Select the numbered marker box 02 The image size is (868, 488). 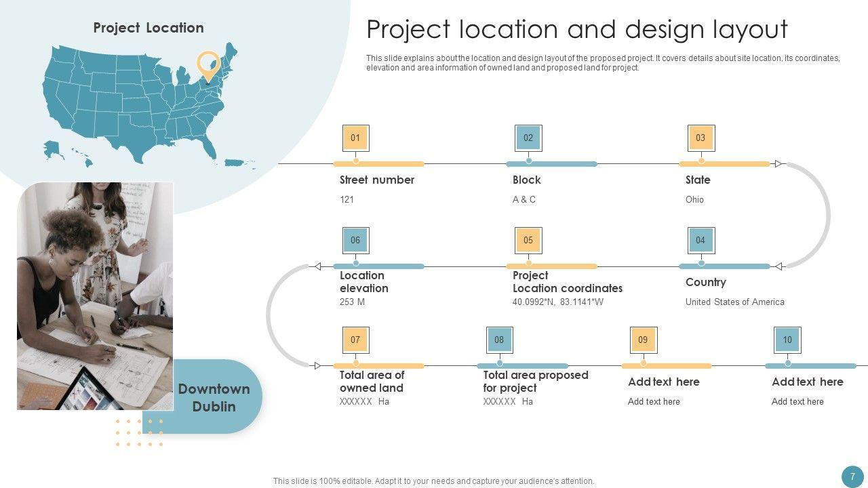coord(528,138)
